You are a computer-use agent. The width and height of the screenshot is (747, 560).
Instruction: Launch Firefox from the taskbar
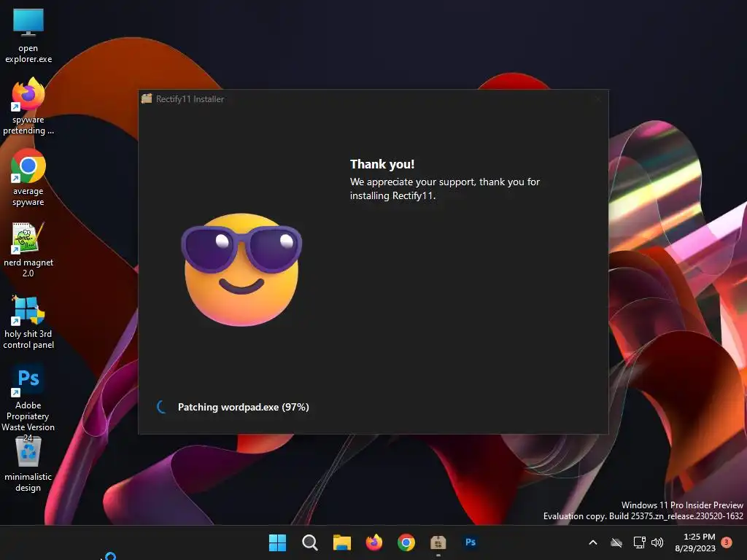[374, 542]
